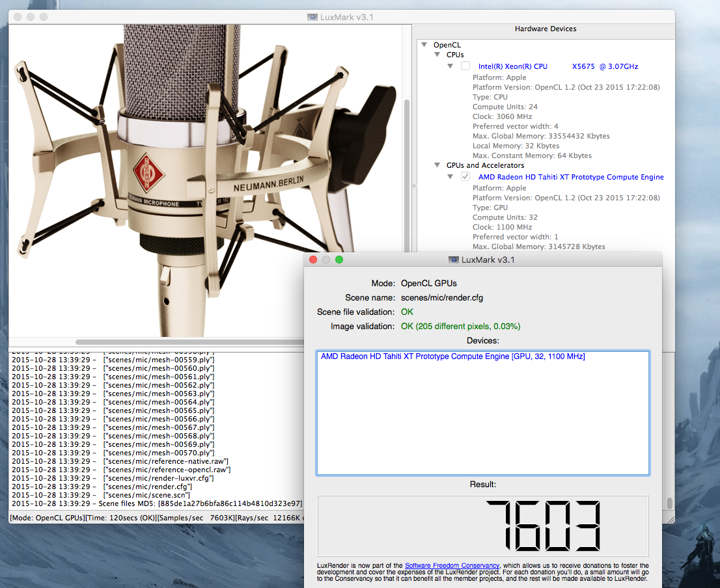Viewport: 720px width, 588px height.
Task: Collapse the CPUs group
Action: coord(437,55)
